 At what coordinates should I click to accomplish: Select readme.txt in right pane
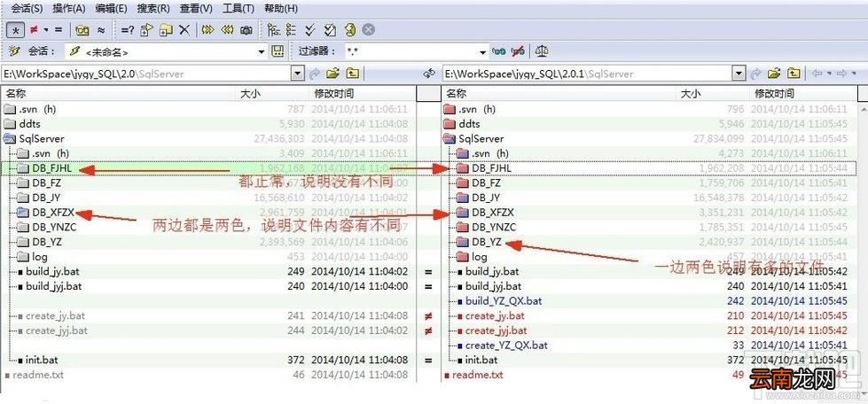pyautogui.click(x=477, y=375)
